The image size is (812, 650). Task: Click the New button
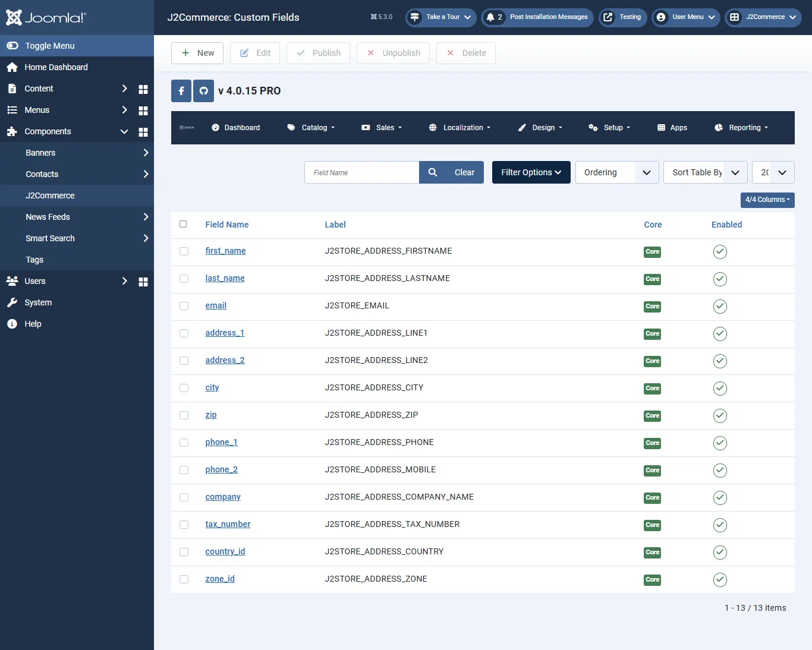tap(197, 53)
